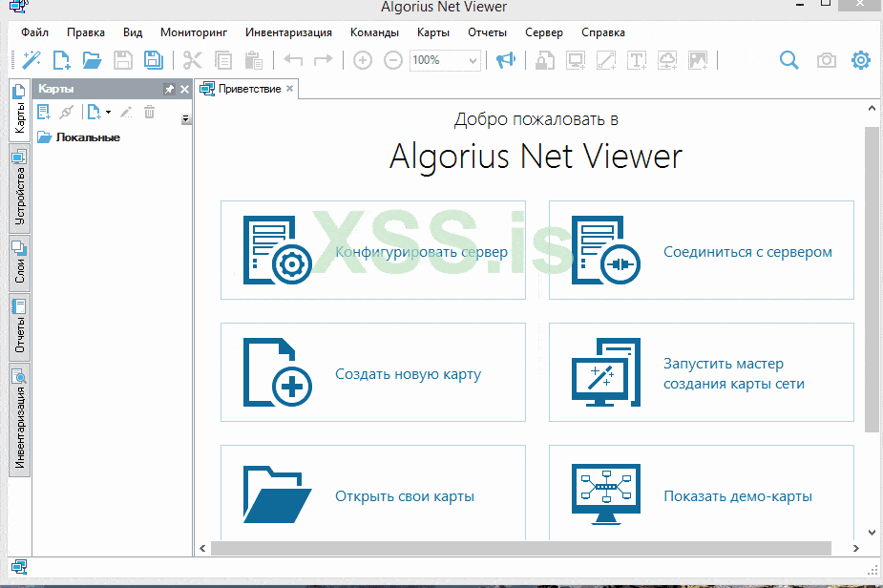Open the Команды menu
Screen dimensions: 883x588
pos(374,32)
